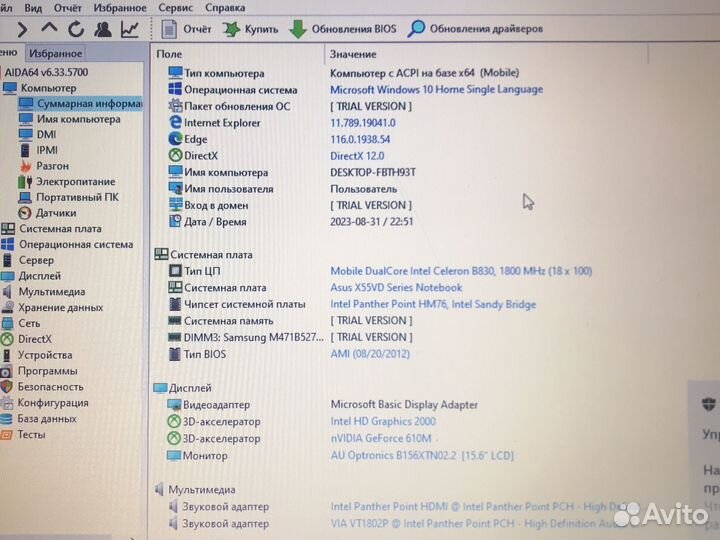Open the Справка menu
Image resolution: width=720 pixels, height=540 pixels.
tap(225, 7)
